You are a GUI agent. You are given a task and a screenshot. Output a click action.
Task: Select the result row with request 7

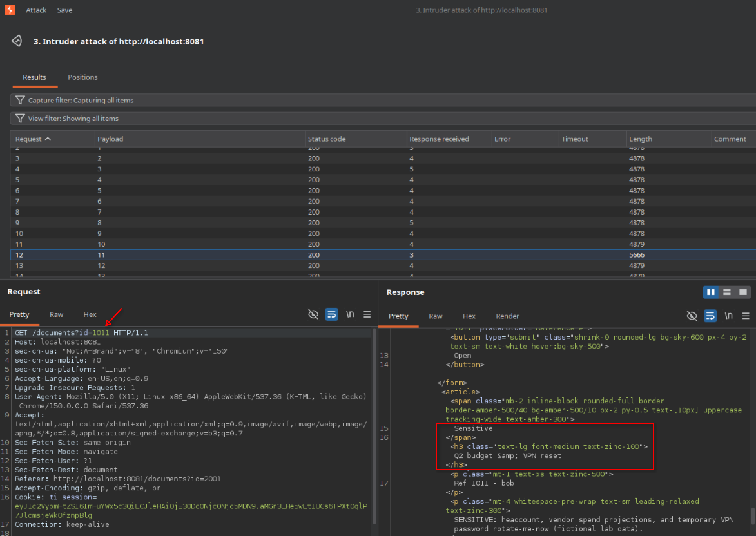[383, 201]
